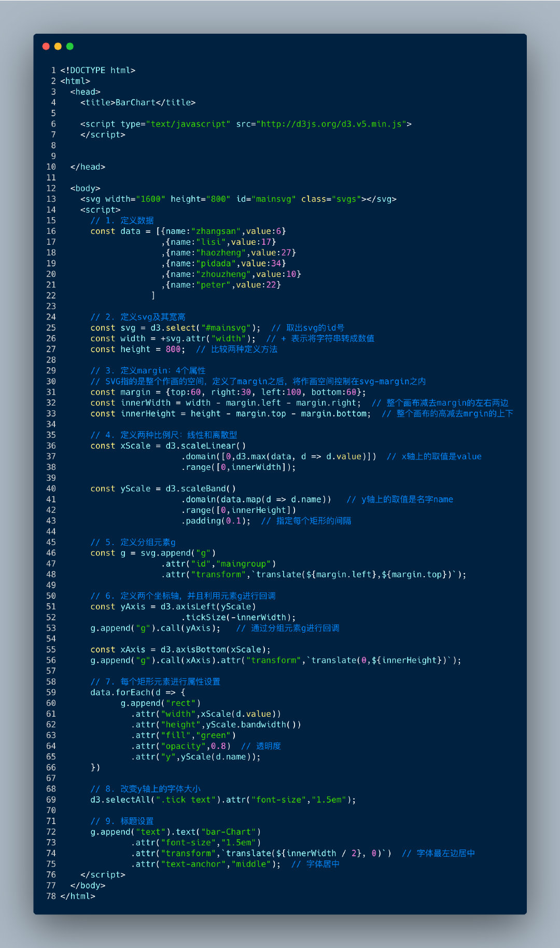Viewport: 560px width, 948px height.
Task: Click ".range([0,innerWidth]);" line
Action: tap(239, 467)
